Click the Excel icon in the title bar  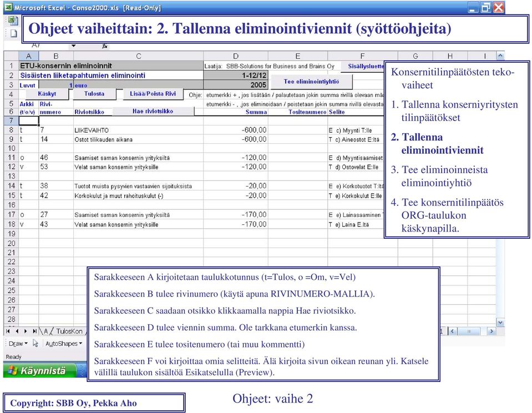(8, 7)
